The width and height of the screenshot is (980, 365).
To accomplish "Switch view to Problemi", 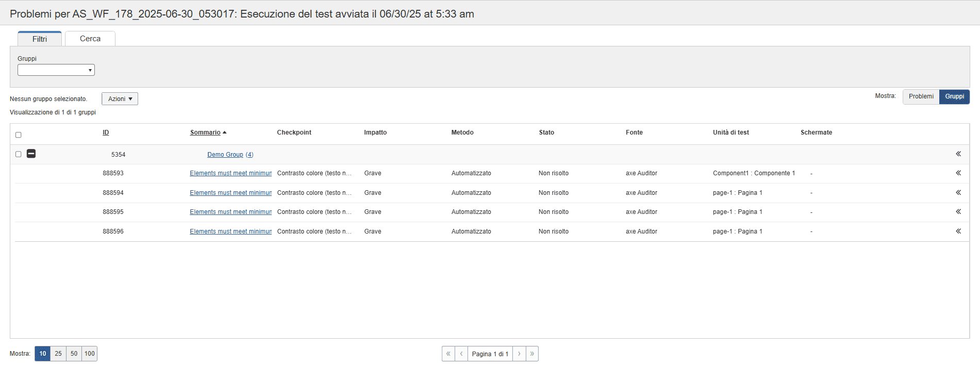I will pos(921,97).
